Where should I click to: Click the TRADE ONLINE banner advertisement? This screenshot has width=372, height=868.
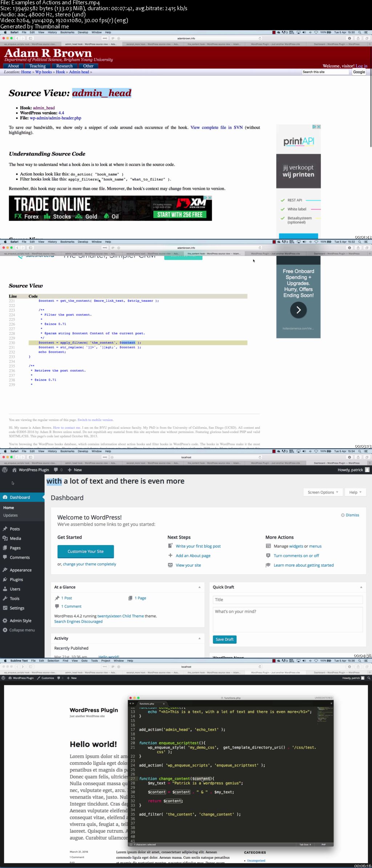[x=110, y=208]
